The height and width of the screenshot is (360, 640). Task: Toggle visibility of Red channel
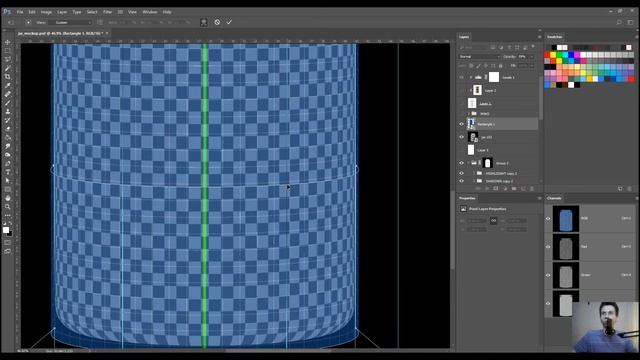548,247
